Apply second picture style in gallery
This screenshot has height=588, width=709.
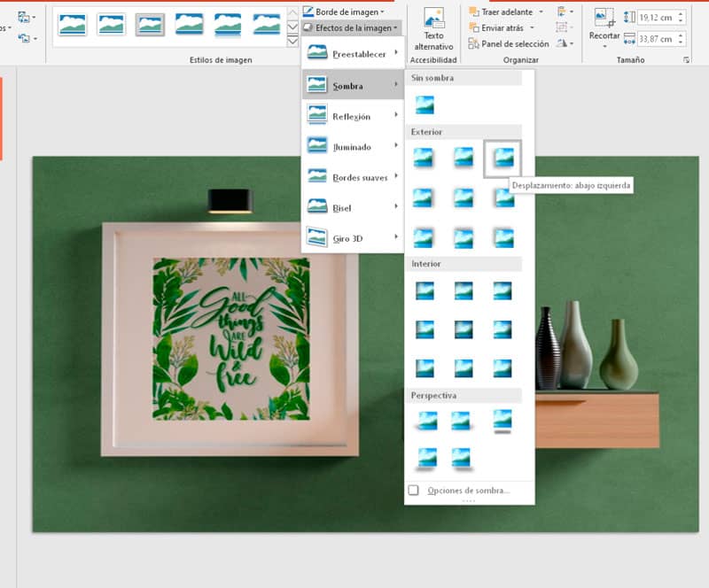[112, 25]
